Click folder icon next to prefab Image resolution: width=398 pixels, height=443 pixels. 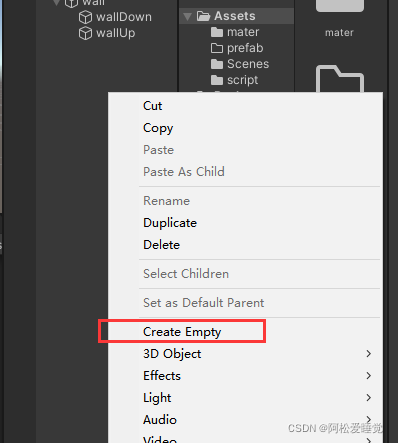point(217,48)
